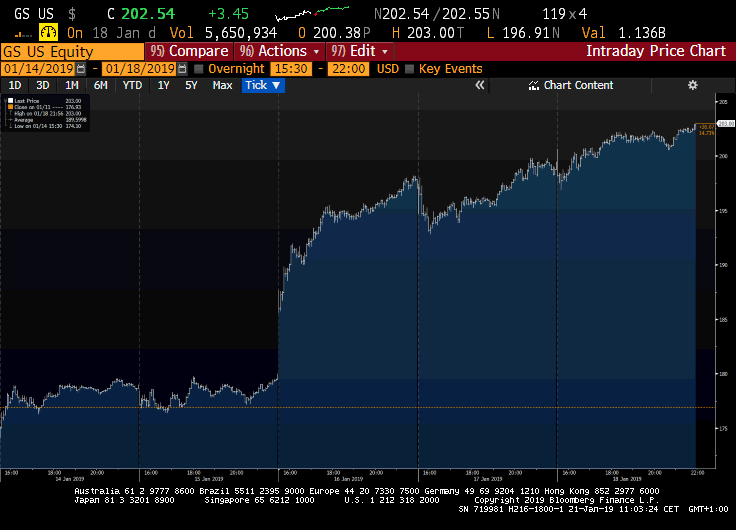
Task: Select the 3D range tab
Action: pos(43,85)
